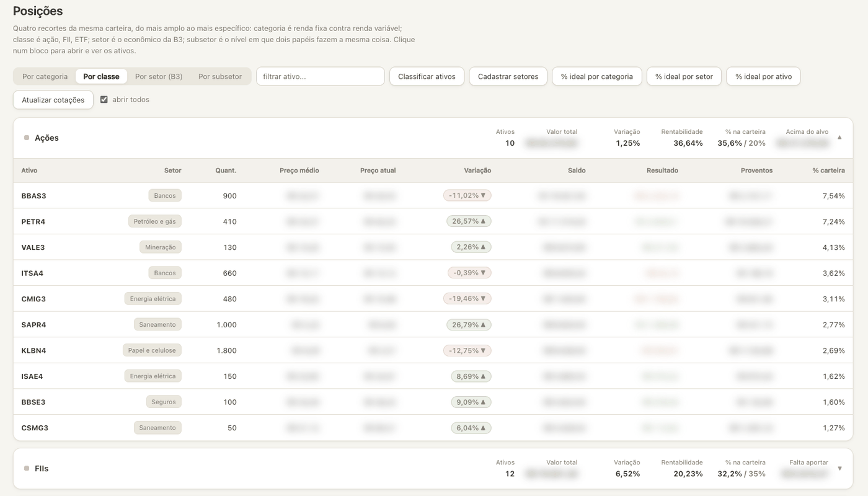Click the Mineração sector tag

click(x=161, y=247)
